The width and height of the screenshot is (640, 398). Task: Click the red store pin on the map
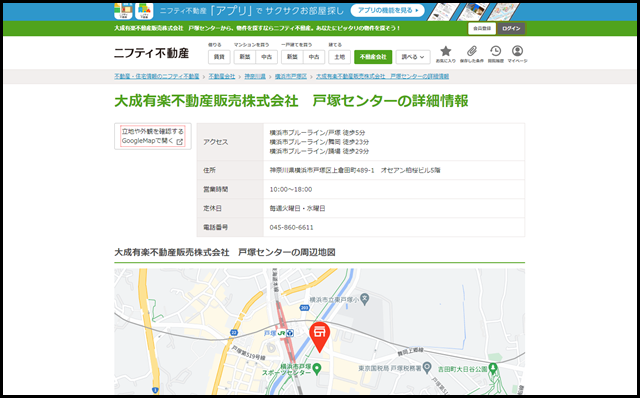(x=320, y=337)
